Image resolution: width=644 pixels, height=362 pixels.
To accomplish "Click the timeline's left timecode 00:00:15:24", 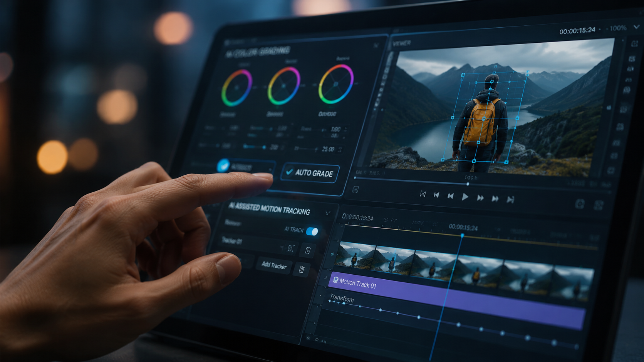I will [x=357, y=218].
